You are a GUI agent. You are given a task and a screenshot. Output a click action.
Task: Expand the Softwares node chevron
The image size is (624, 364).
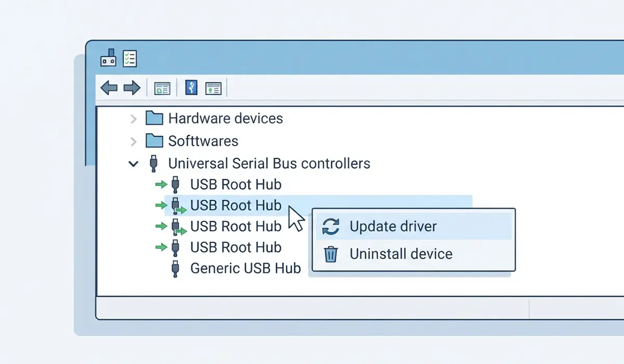[x=134, y=141]
